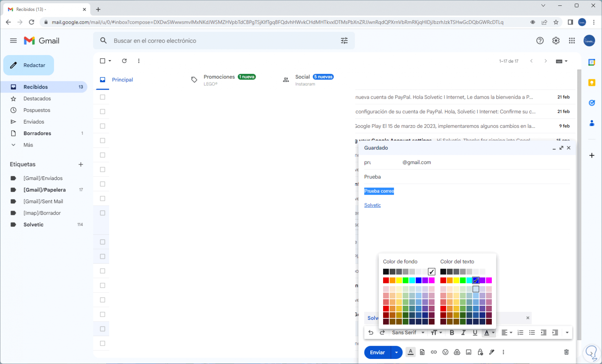Open input tools dropdown
This screenshot has width=602, height=364.
(562, 61)
